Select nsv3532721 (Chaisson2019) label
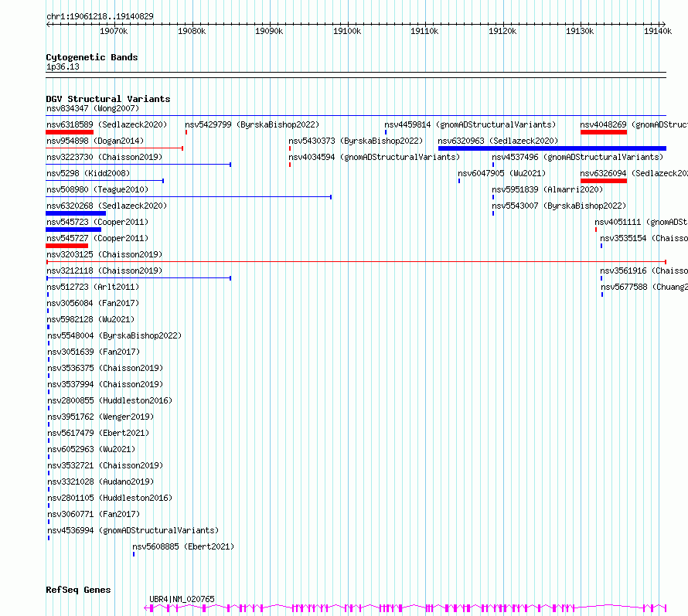The width and height of the screenshot is (688, 616). [x=105, y=465]
